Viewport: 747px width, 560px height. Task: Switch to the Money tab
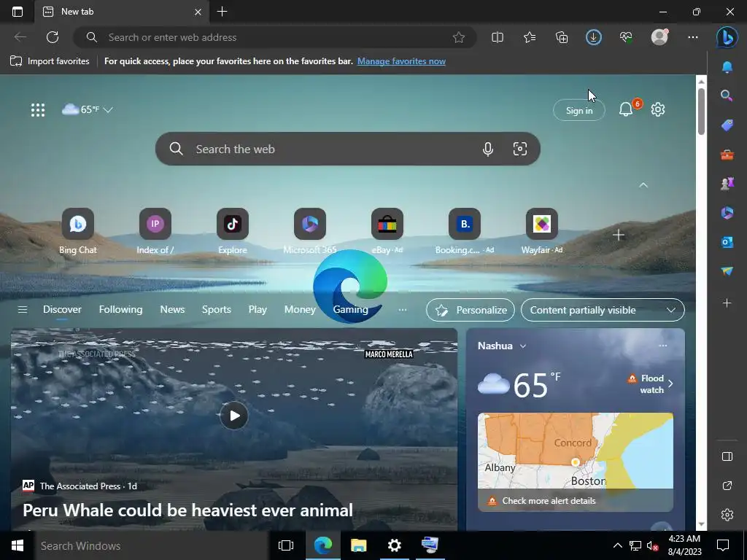(300, 309)
